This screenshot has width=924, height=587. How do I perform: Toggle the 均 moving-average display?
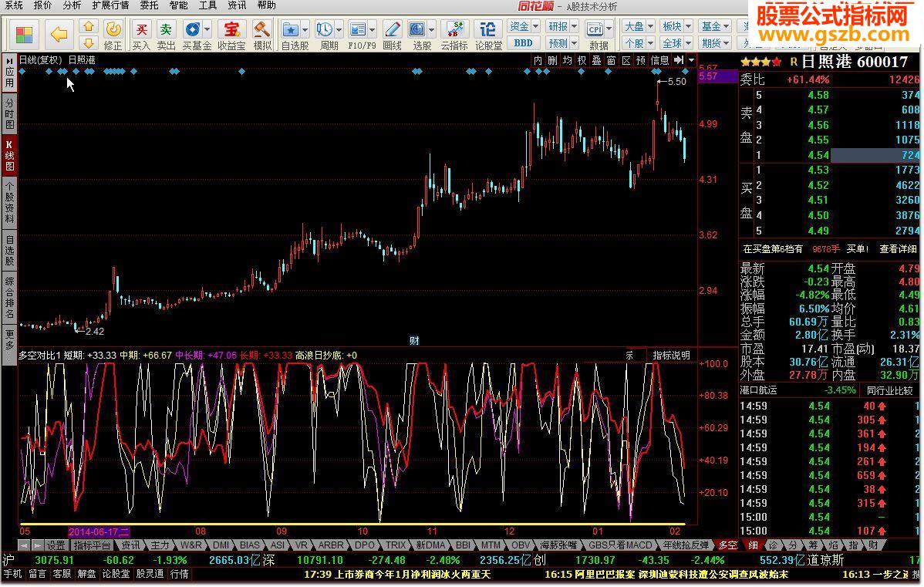click(x=567, y=60)
